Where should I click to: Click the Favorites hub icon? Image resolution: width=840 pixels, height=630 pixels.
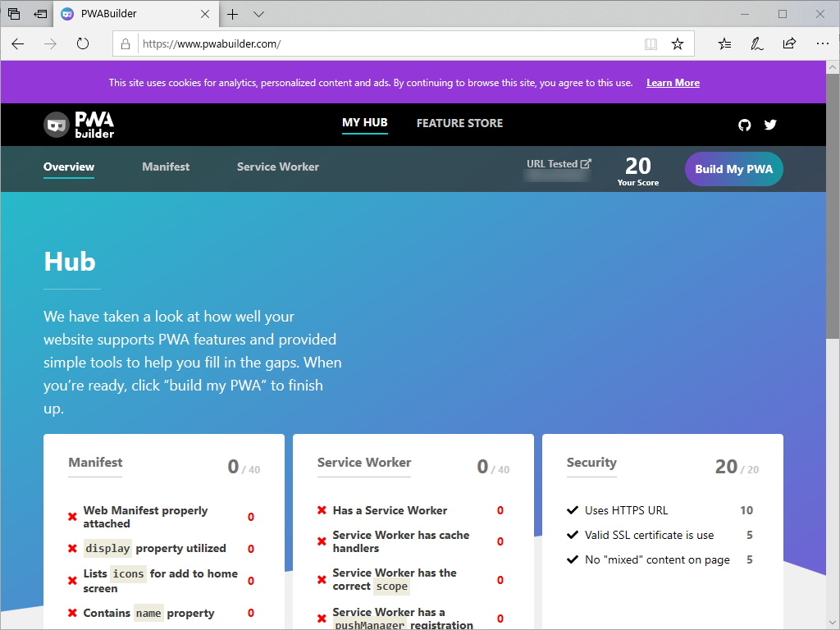[x=724, y=45]
